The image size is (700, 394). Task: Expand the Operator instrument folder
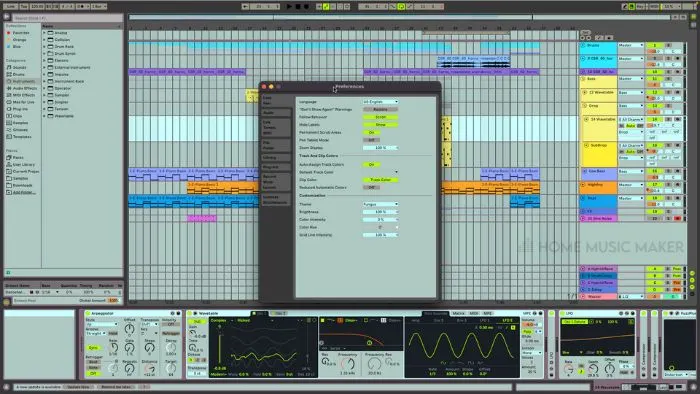pyautogui.click(x=44, y=88)
